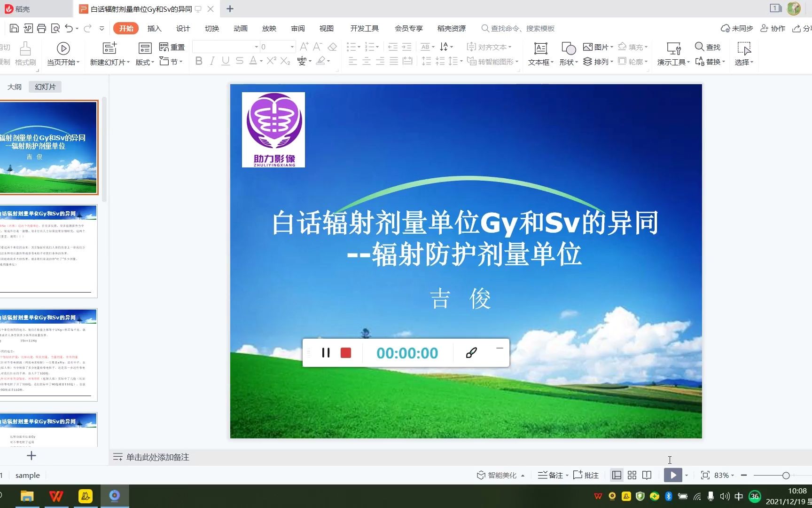812x508 pixels.
Task: Toggle bold formatting
Action: coord(198,61)
